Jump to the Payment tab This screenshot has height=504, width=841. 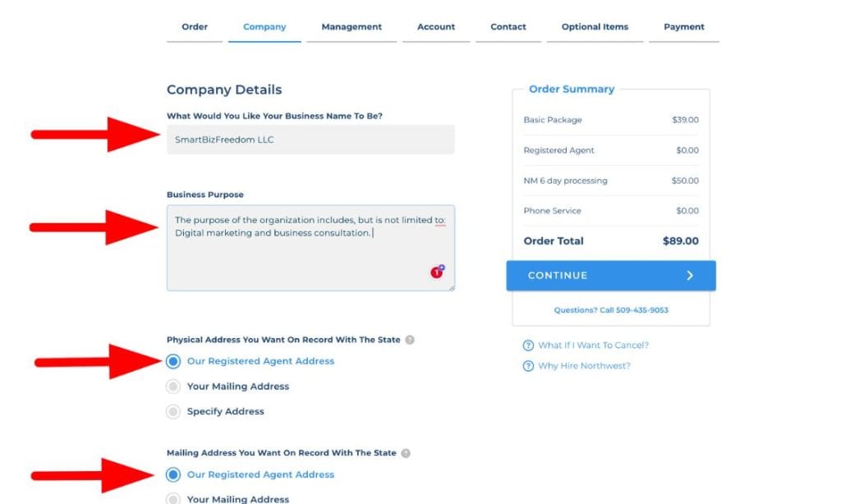[x=684, y=27]
